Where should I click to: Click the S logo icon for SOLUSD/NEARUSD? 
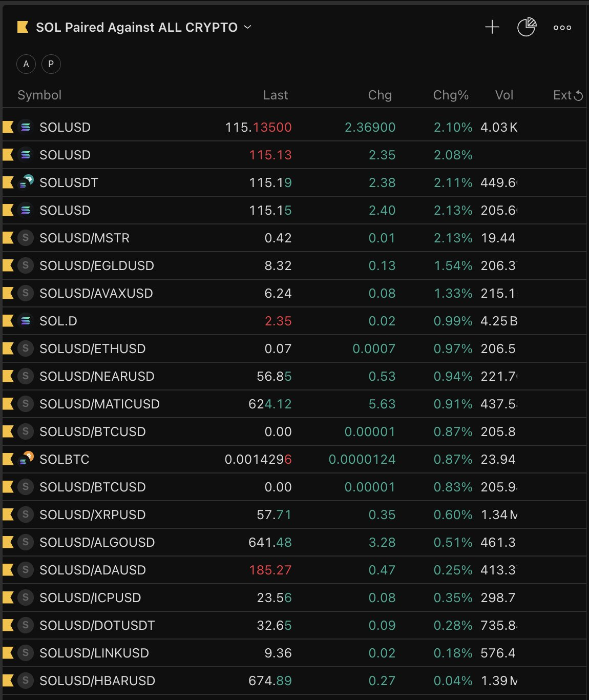[x=25, y=376]
